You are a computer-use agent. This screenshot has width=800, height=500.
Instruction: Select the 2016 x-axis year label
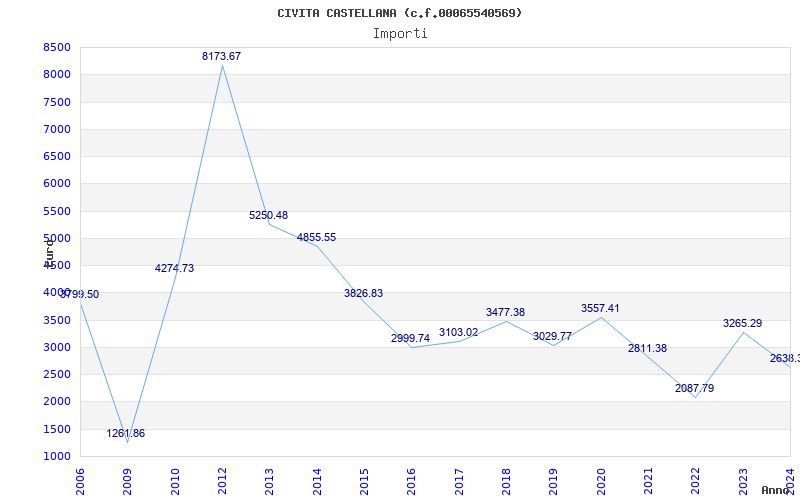point(412,482)
